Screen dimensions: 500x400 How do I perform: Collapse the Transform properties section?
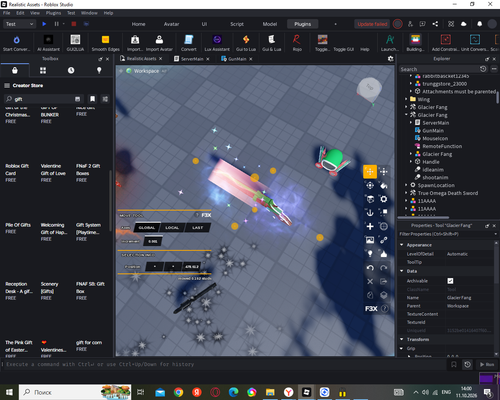[402, 339]
